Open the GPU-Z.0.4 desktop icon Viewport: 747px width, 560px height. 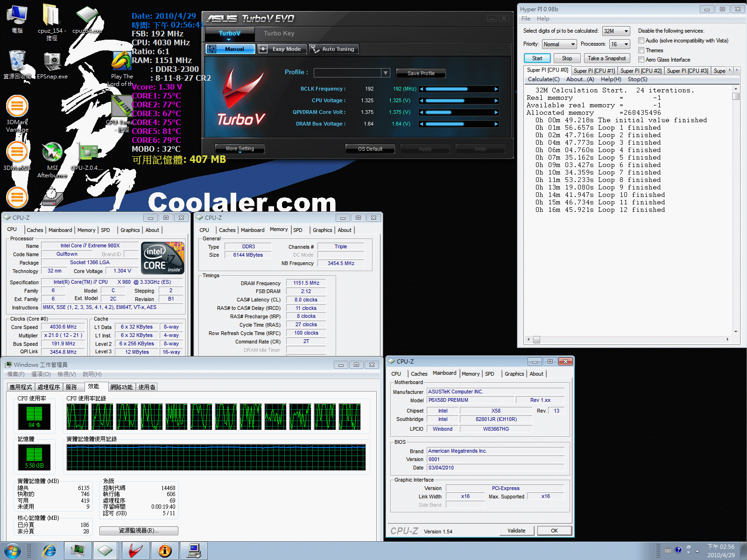(x=87, y=157)
